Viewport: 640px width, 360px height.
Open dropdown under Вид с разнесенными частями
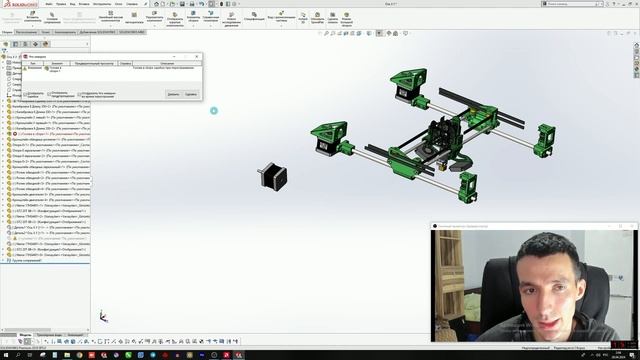[281, 26]
